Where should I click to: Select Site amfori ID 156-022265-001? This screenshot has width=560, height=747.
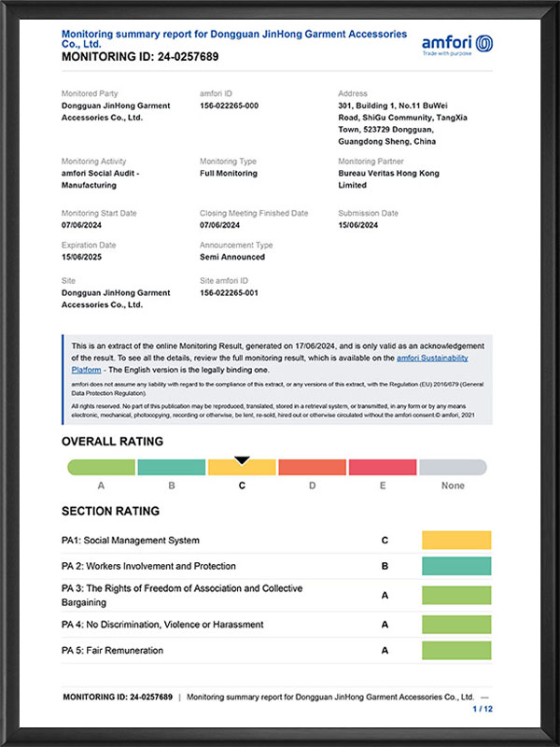[x=229, y=293]
